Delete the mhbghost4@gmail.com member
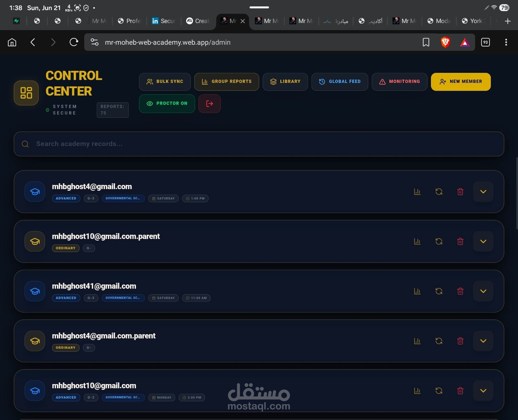The image size is (518, 420). click(460, 192)
